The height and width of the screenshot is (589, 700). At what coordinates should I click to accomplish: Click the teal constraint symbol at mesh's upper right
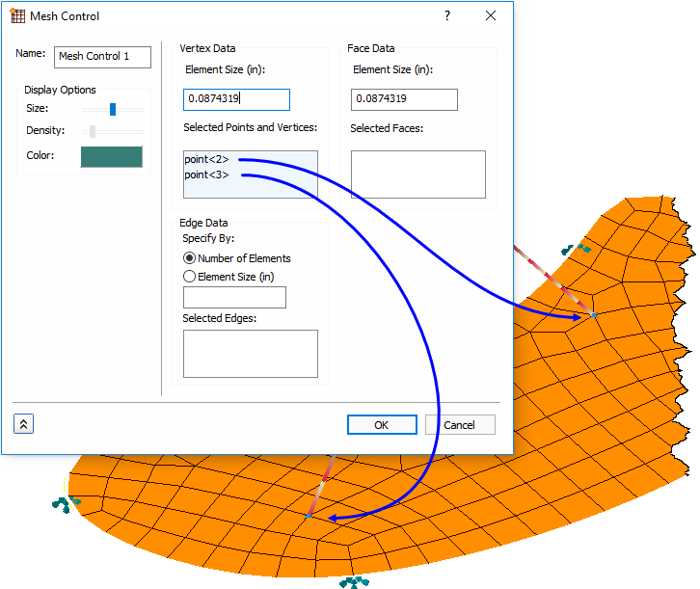coord(577,250)
